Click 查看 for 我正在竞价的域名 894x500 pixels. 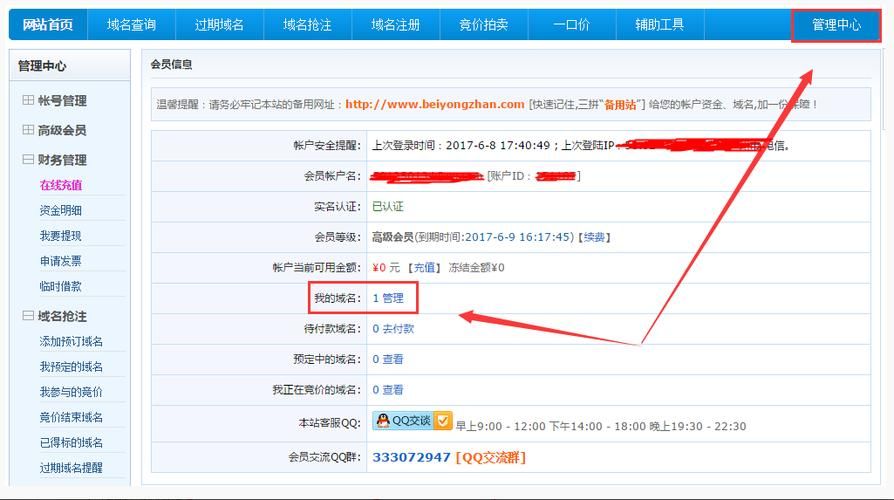click(393, 390)
